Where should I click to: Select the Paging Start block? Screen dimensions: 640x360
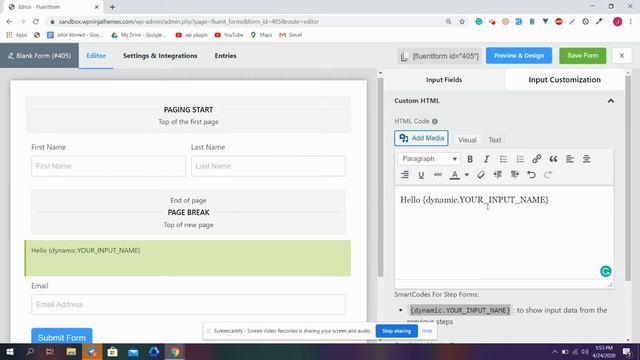click(188, 115)
